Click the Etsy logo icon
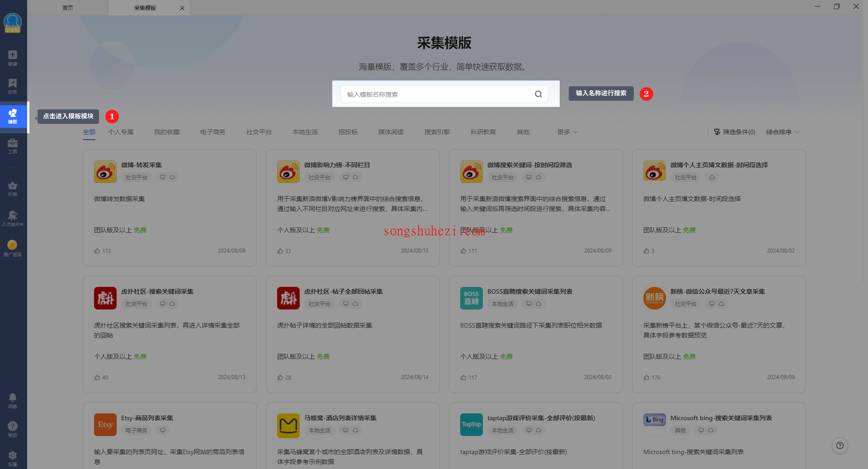This screenshot has width=868, height=469. 105,425
